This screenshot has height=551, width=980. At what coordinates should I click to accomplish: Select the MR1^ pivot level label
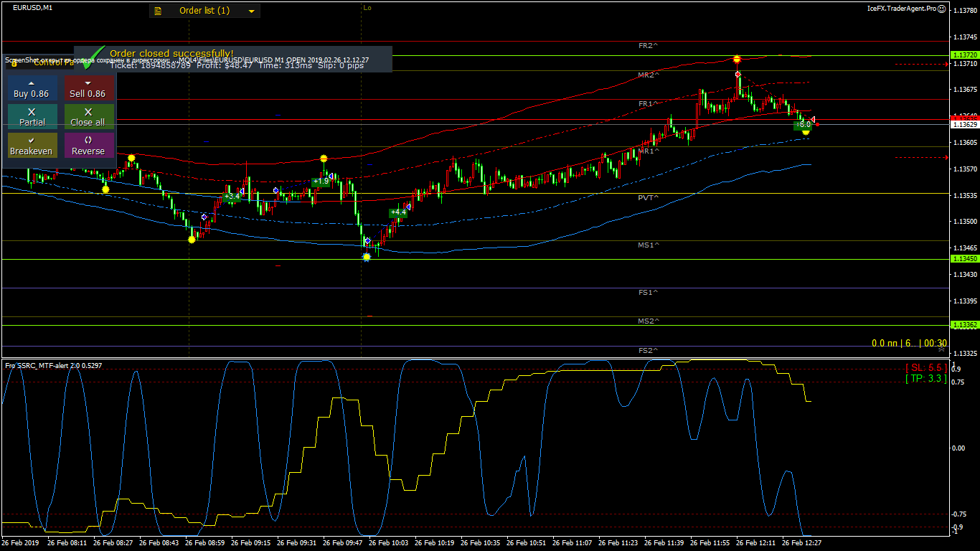click(649, 151)
